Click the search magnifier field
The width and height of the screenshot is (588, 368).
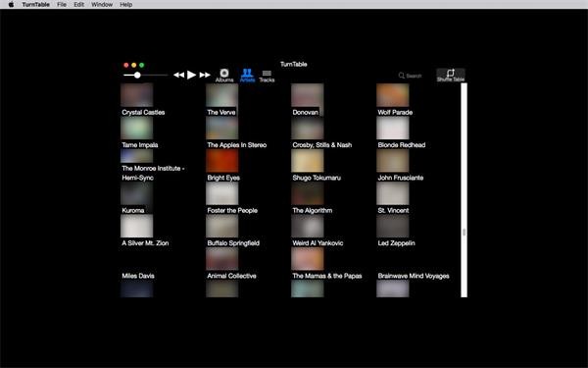click(x=410, y=76)
